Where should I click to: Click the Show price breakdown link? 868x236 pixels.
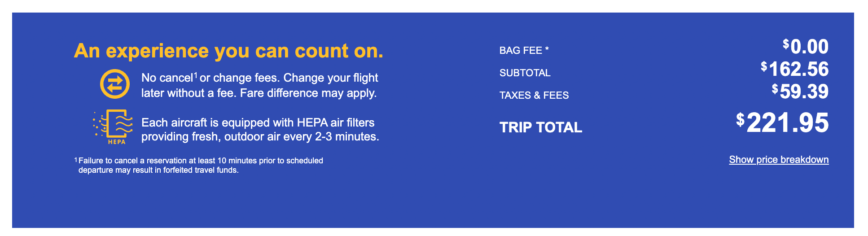coord(779,160)
